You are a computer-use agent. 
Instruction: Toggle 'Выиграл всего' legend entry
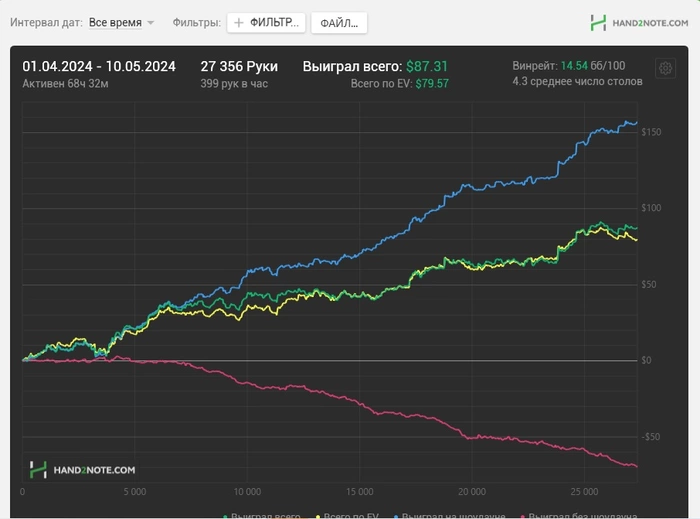tap(262, 515)
